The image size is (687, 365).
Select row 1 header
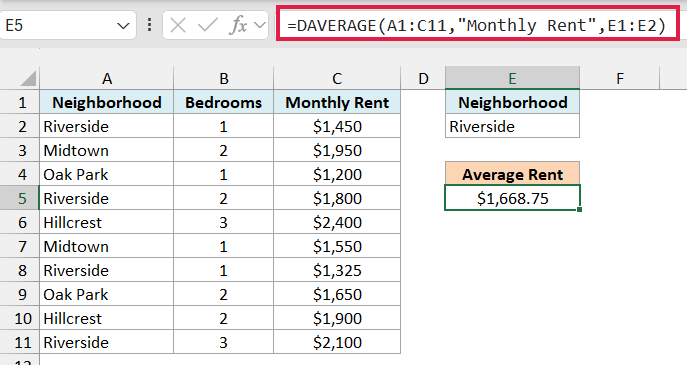tap(20, 103)
